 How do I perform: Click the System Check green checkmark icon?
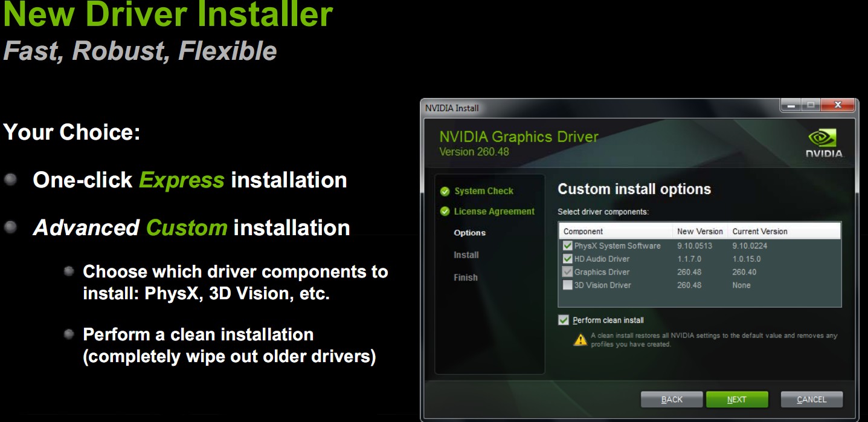click(x=445, y=192)
